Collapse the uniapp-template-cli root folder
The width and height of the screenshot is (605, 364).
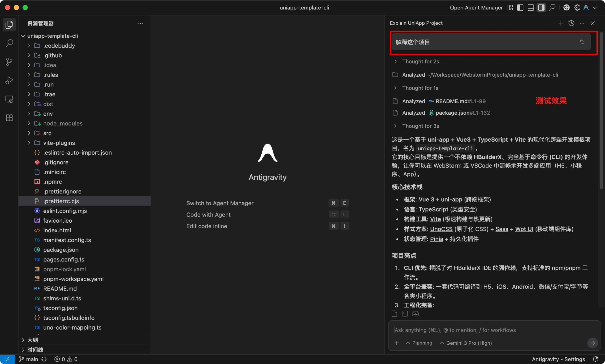point(23,36)
